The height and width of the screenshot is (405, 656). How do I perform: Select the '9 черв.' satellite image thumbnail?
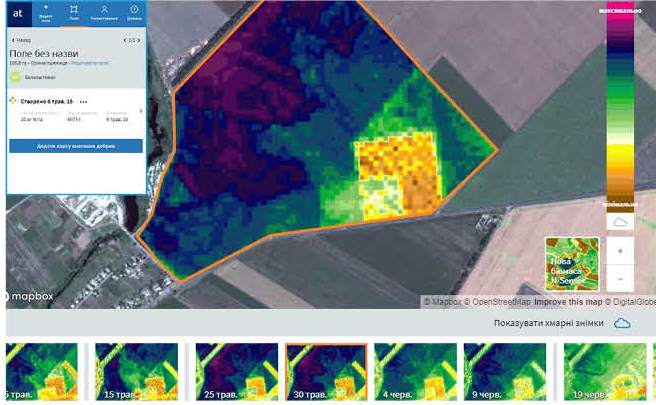coord(505,372)
